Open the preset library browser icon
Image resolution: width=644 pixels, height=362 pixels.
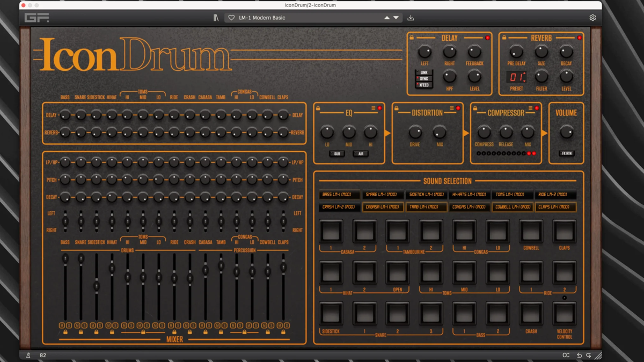[x=216, y=18]
